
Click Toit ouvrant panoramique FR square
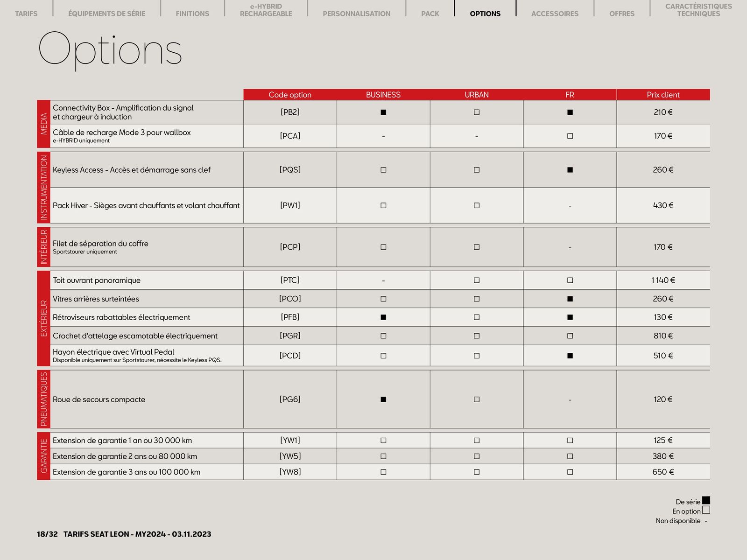coord(570,280)
